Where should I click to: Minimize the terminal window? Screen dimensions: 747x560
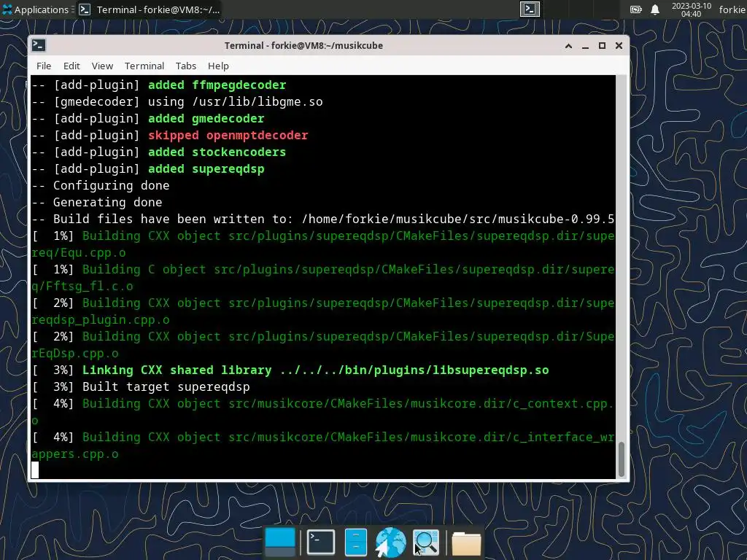pos(586,46)
